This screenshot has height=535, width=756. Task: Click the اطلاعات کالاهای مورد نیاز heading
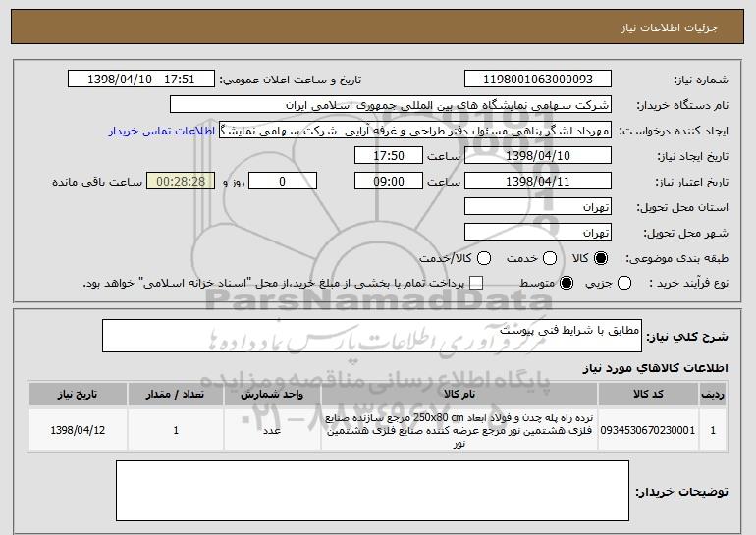(x=655, y=368)
